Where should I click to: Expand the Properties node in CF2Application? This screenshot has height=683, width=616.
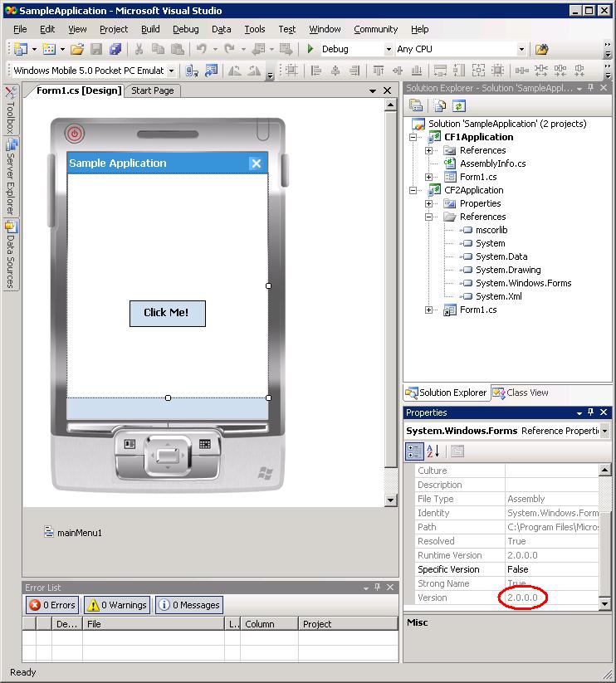[x=428, y=203]
